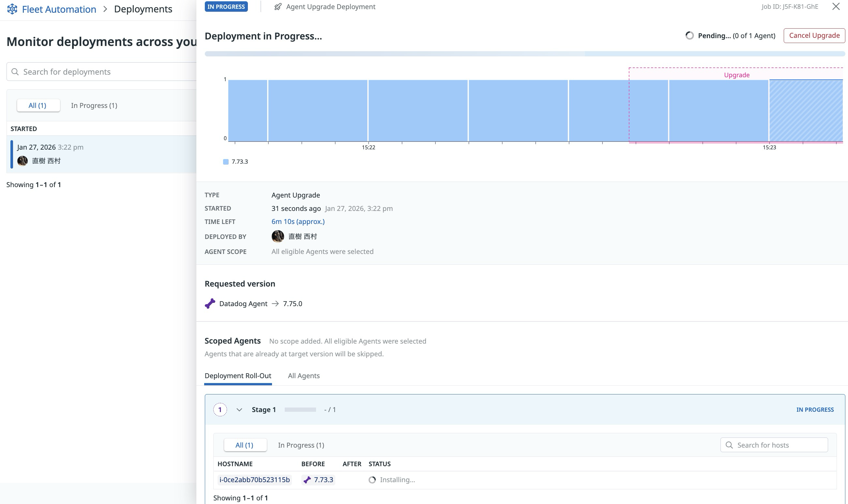Image resolution: width=848 pixels, height=504 pixels.
Task: Click the magnifier icon in the deployments search bar
Action: 15,72
